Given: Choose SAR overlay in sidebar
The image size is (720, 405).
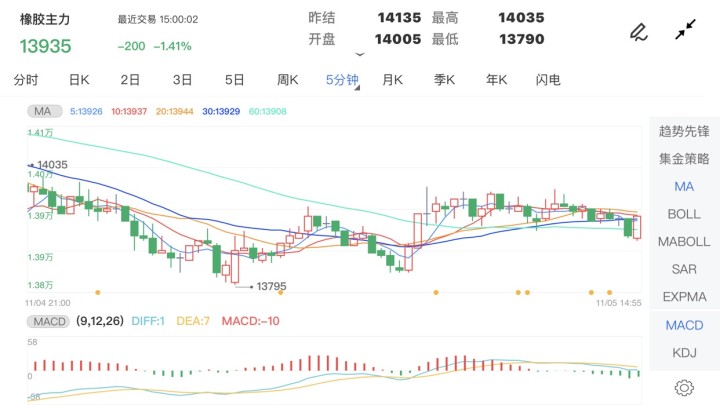Looking at the screenshot, I should [684, 269].
